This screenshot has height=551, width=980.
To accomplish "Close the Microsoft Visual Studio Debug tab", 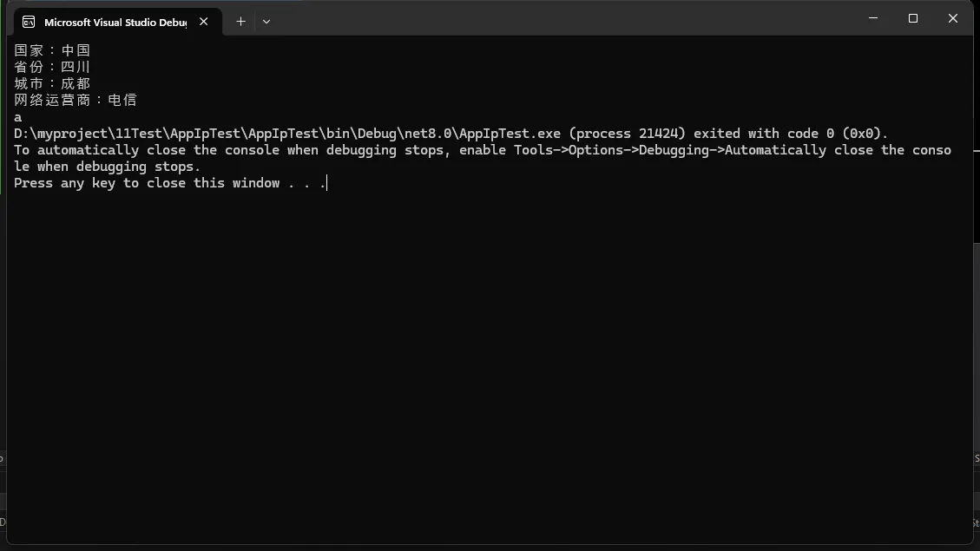I will [x=204, y=22].
